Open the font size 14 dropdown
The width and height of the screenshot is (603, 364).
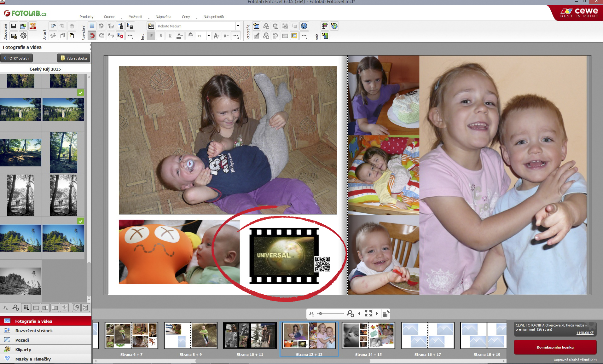(x=209, y=36)
